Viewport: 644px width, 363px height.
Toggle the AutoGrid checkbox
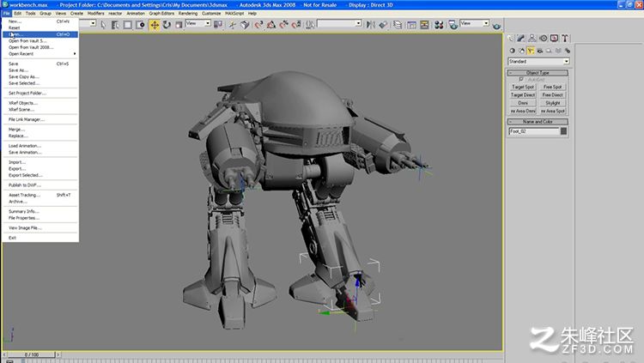coord(521,79)
